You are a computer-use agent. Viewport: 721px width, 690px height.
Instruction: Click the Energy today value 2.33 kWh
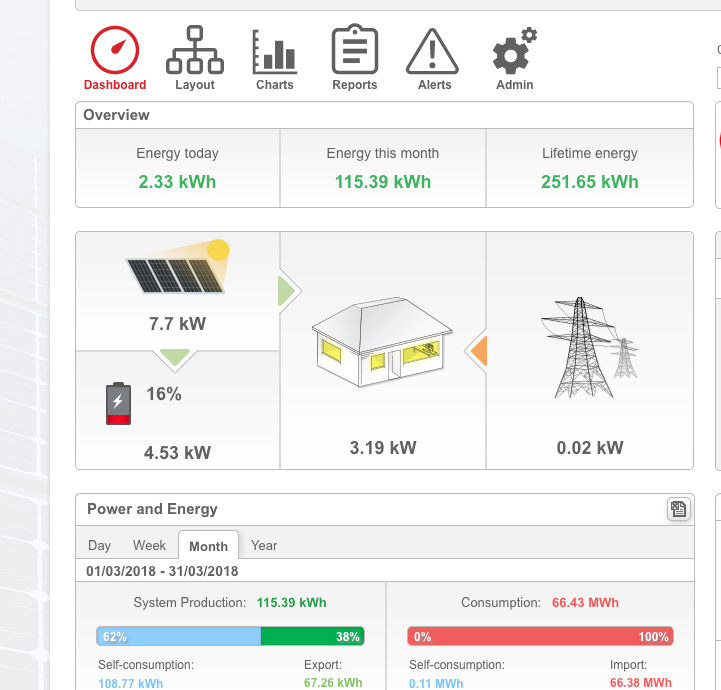click(177, 182)
